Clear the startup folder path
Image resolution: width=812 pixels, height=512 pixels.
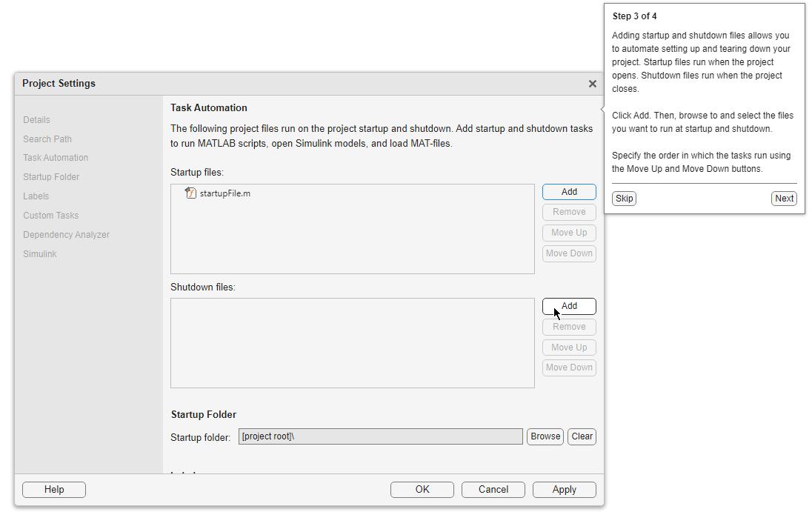pyautogui.click(x=582, y=436)
